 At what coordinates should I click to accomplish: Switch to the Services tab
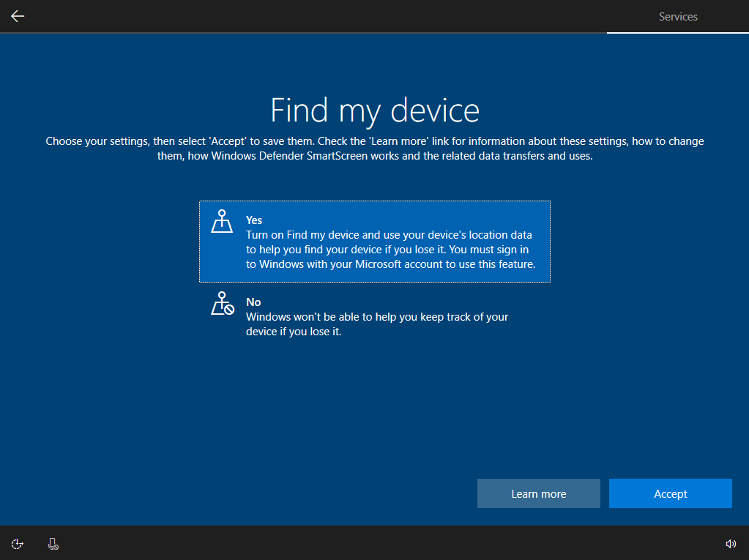click(678, 17)
